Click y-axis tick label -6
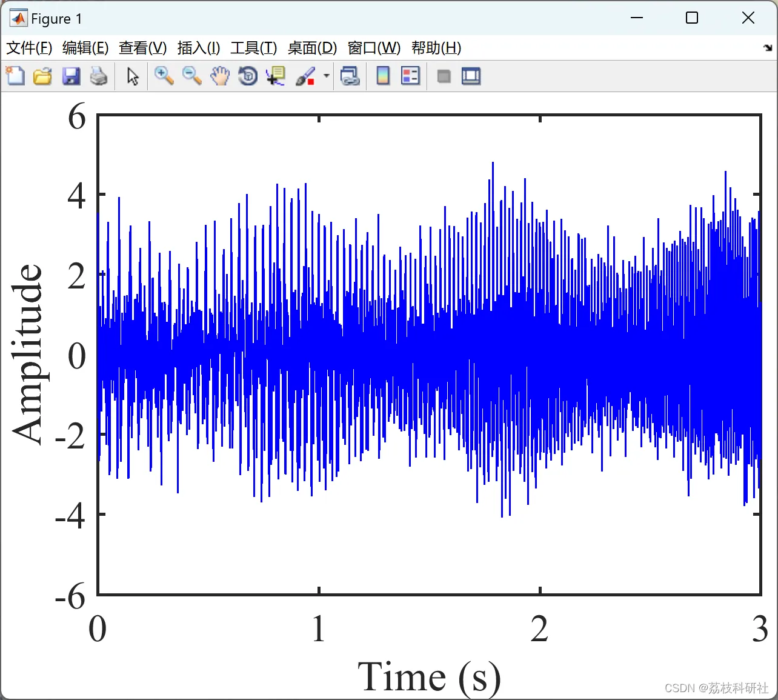Viewport: 778px width, 700px height. [x=70, y=597]
